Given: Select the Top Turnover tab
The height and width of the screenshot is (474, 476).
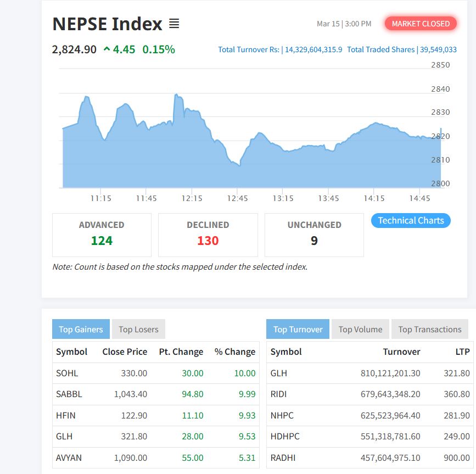Looking at the screenshot, I should point(298,329).
